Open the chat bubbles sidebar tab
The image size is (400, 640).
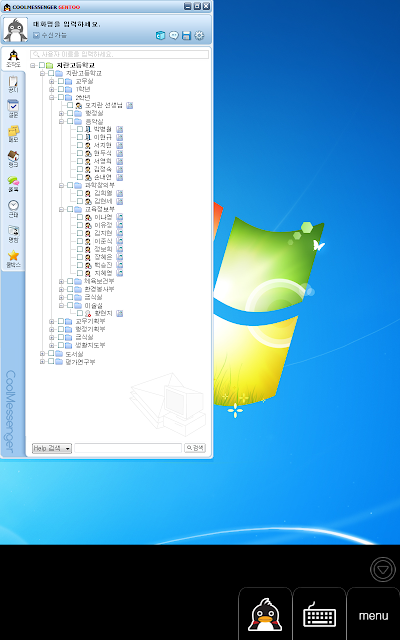click(x=13, y=184)
